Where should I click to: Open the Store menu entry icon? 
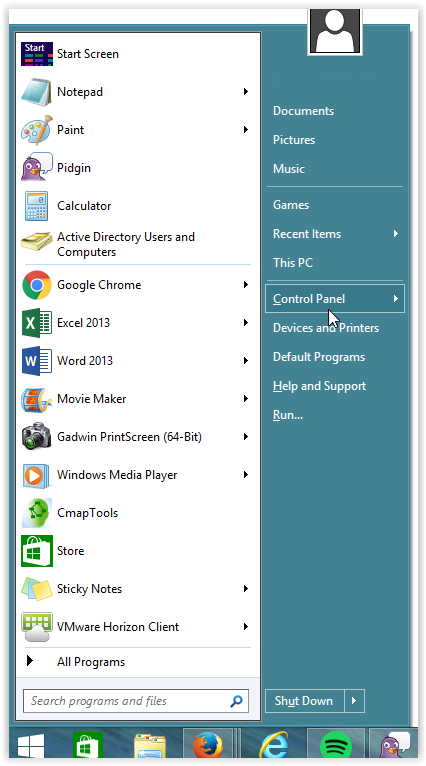(37, 551)
